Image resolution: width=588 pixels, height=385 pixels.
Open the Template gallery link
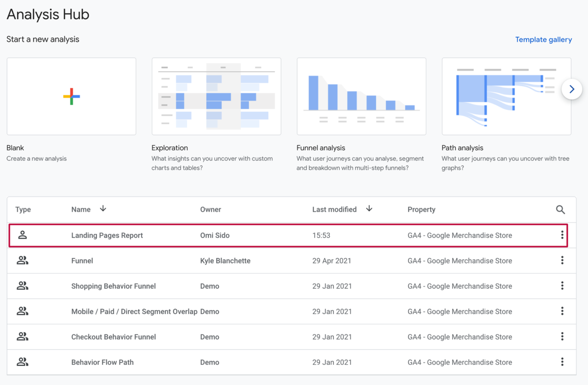[x=543, y=40]
